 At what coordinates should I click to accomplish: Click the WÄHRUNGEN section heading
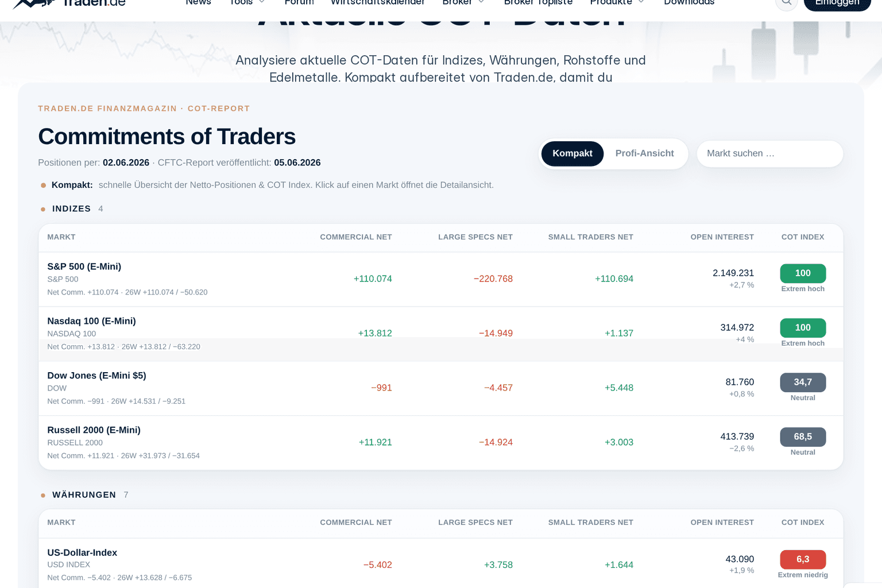click(x=84, y=495)
